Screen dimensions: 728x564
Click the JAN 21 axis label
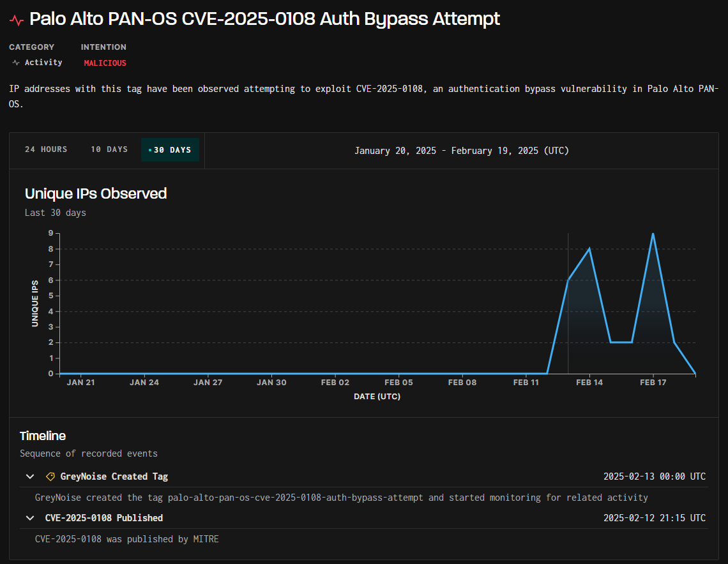click(x=81, y=383)
